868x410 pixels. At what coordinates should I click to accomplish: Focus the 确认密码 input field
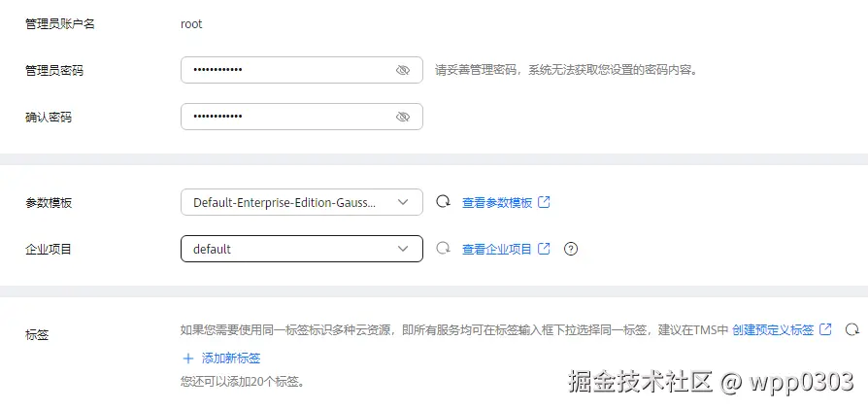coord(286,117)
